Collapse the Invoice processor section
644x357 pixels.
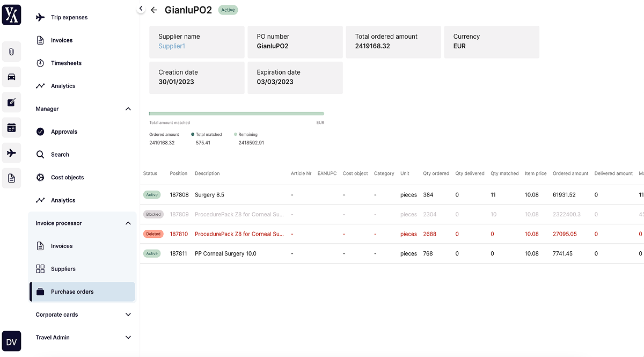[x=128, y=223]
